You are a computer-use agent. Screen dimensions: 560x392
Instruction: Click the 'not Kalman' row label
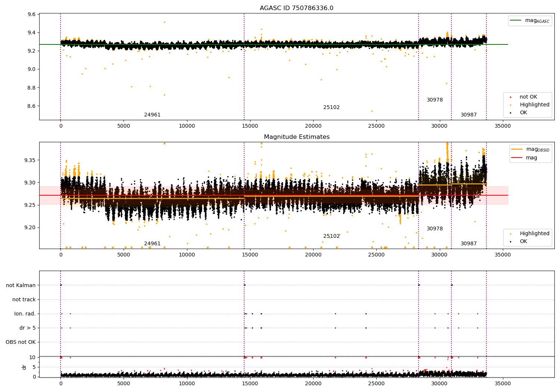21,286
